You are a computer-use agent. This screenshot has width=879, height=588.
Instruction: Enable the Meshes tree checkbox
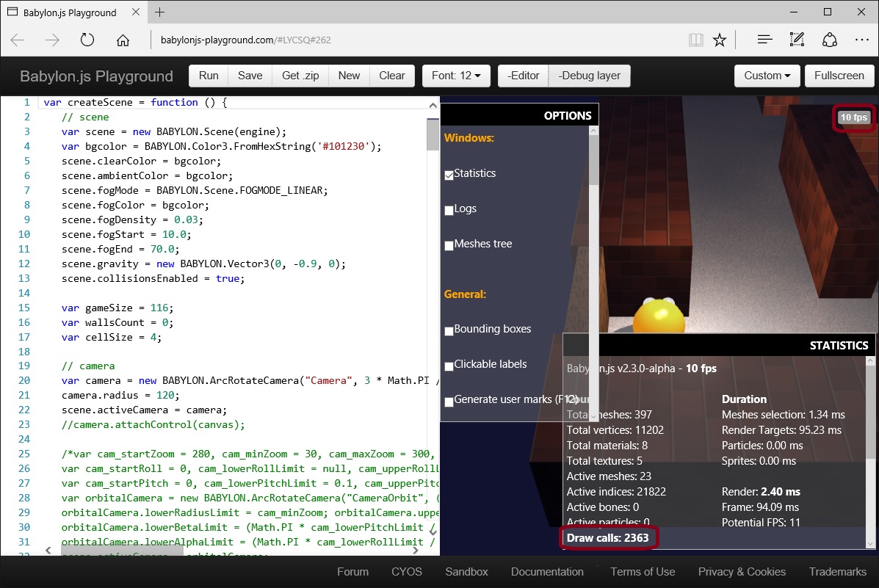pyautogui.click(x=449, y=245)
